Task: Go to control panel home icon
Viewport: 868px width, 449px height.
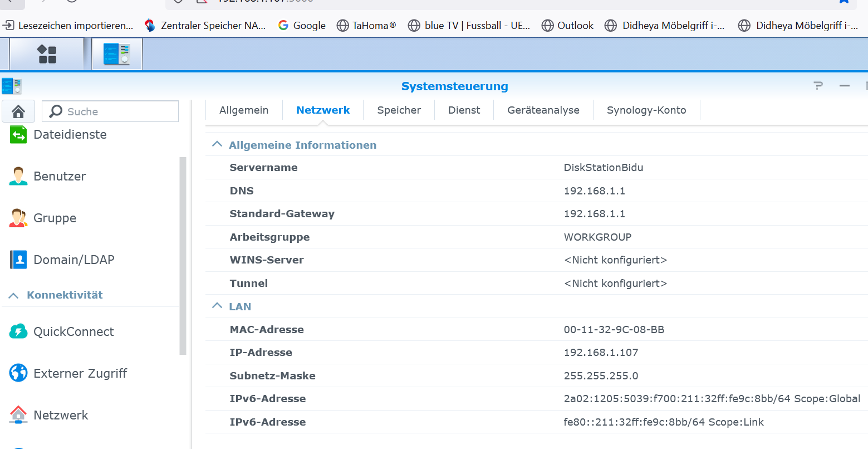Action: coord(18,111)
